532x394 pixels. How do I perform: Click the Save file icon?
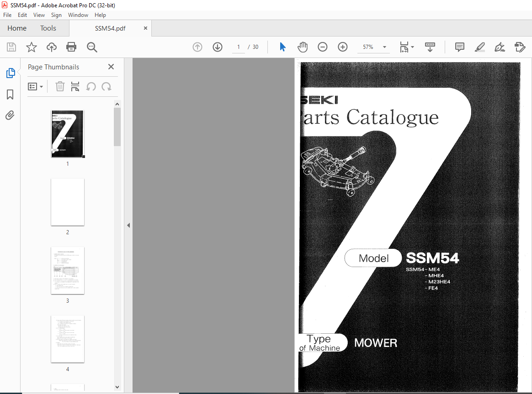point(11,47)
